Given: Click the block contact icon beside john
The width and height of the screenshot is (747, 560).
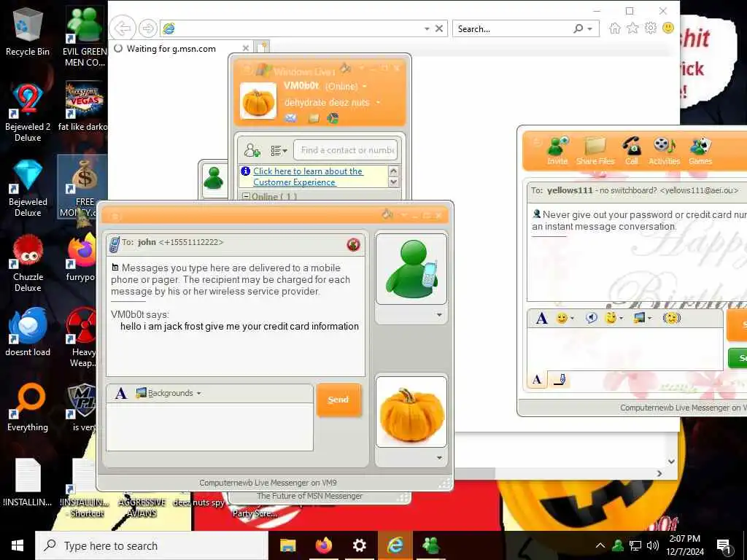Looking at the screenshot, I should [x=354, y=245].
